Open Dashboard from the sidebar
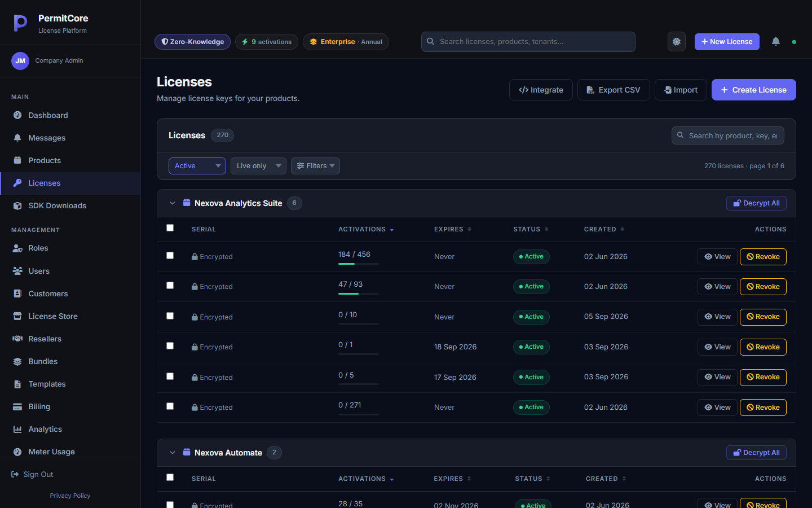Viewport: 812px width, 508px height. coord(70,115)
